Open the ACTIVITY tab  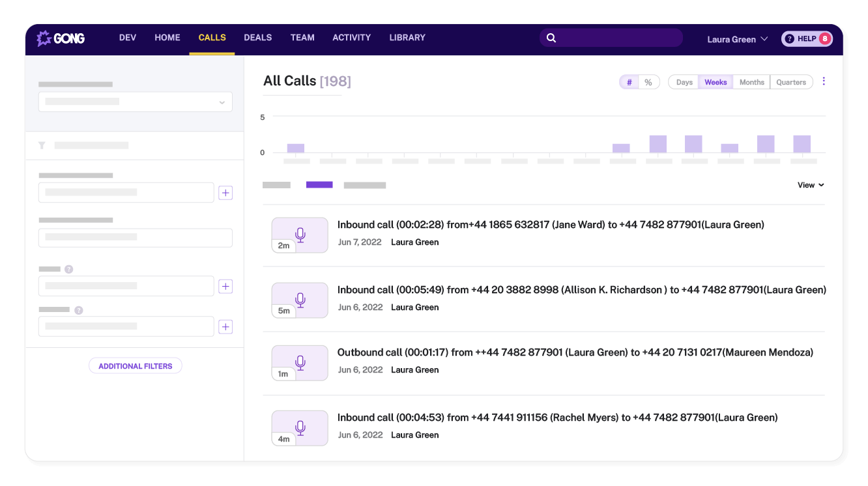coord(351,37)
